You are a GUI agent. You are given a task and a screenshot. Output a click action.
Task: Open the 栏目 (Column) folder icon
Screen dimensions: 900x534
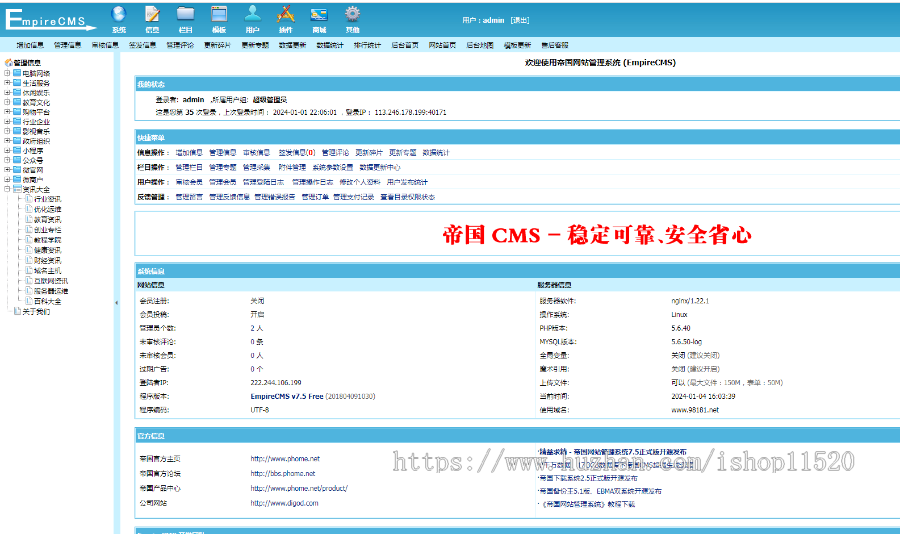pos(185,14)
